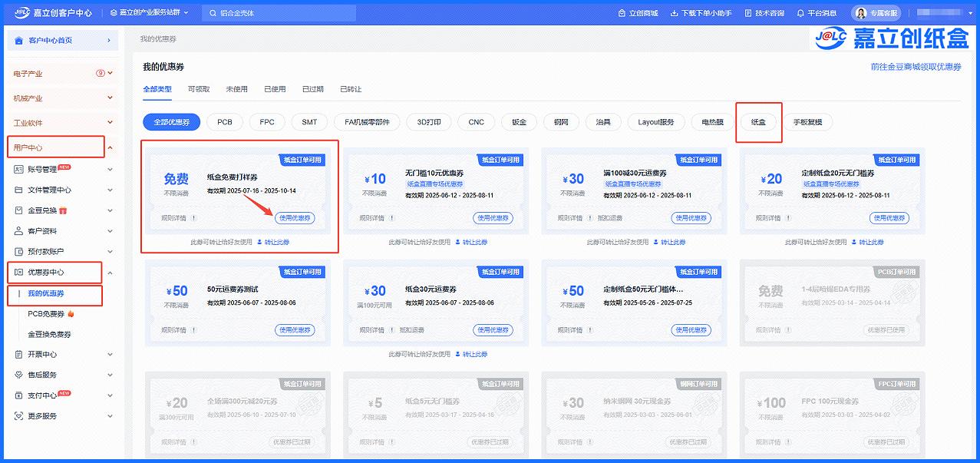Switch to the 已过期 tab
The height and width of the screenshot is (463, 980).
pos(312,89)
